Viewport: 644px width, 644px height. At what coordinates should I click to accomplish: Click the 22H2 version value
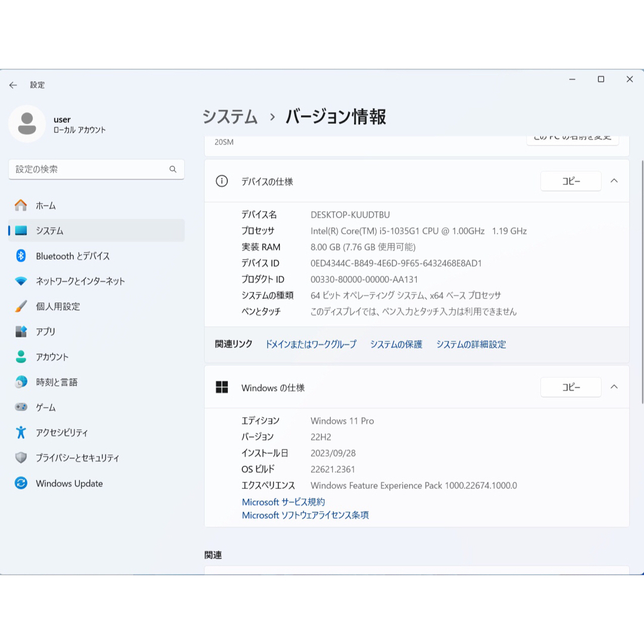click(321, 437)
